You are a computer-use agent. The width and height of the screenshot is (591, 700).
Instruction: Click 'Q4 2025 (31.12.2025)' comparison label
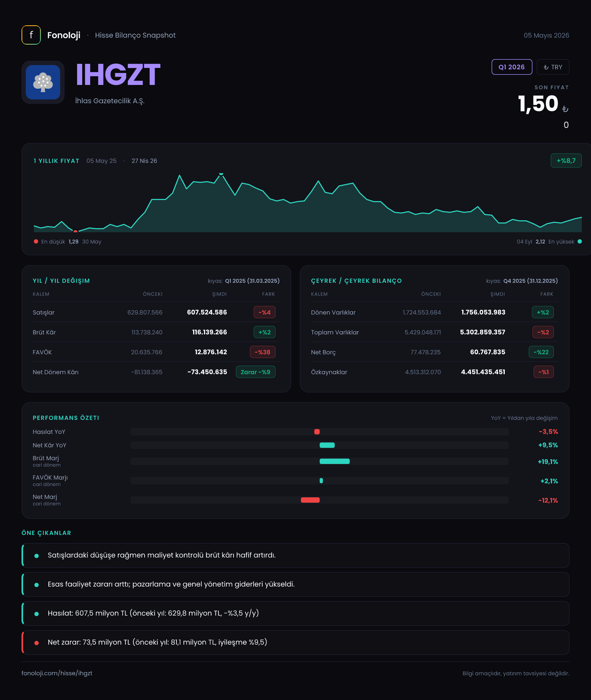[531, 281]
